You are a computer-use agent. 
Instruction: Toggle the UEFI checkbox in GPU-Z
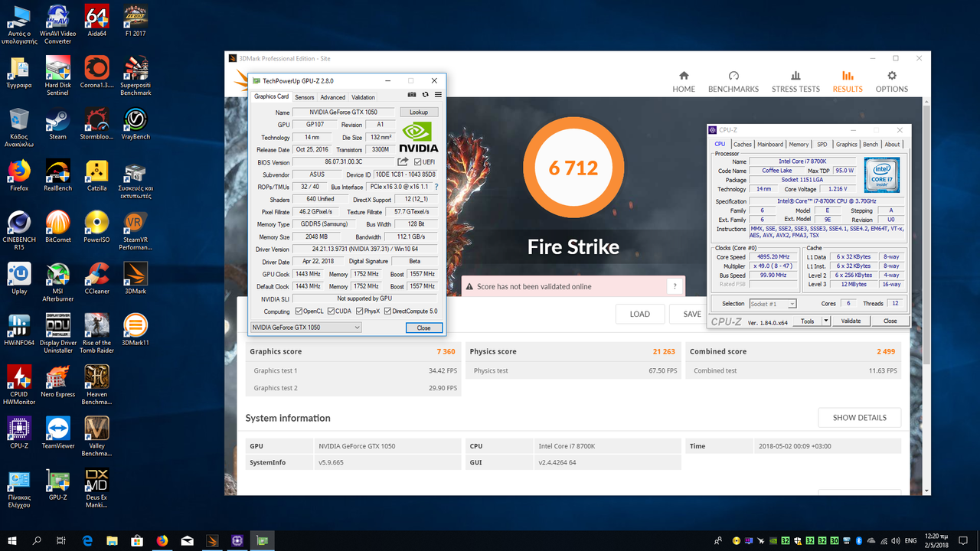[x=417, y=162]
